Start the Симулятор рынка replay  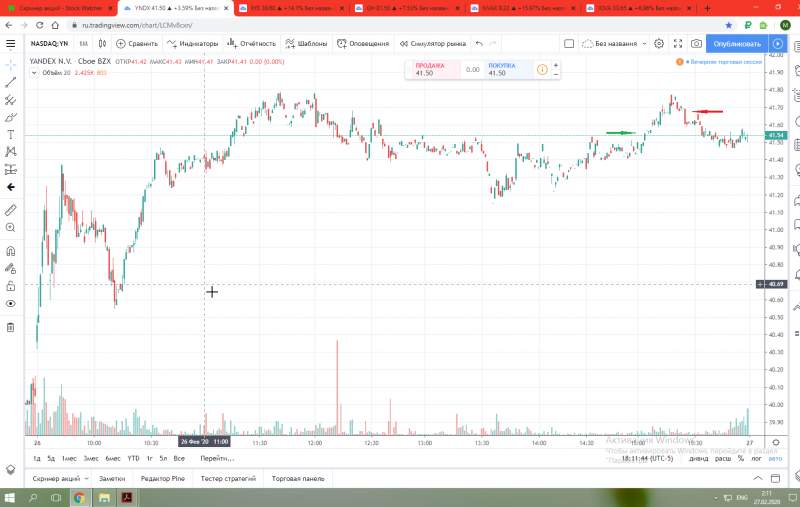[433, 44]
